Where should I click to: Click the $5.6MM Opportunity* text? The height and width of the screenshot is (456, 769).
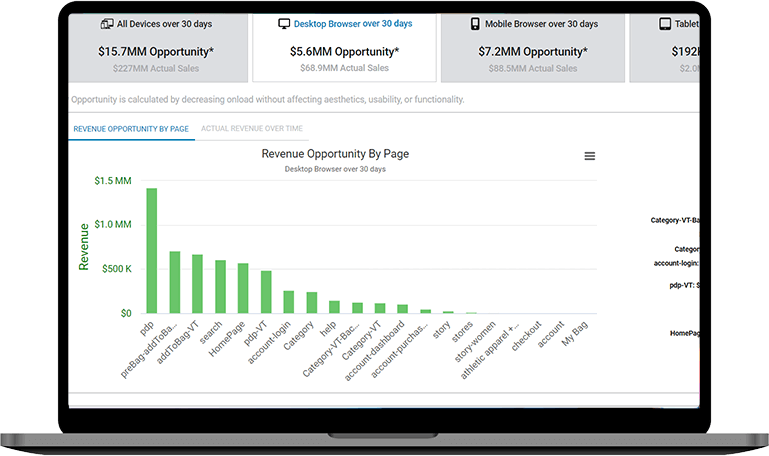coord(344,51)
